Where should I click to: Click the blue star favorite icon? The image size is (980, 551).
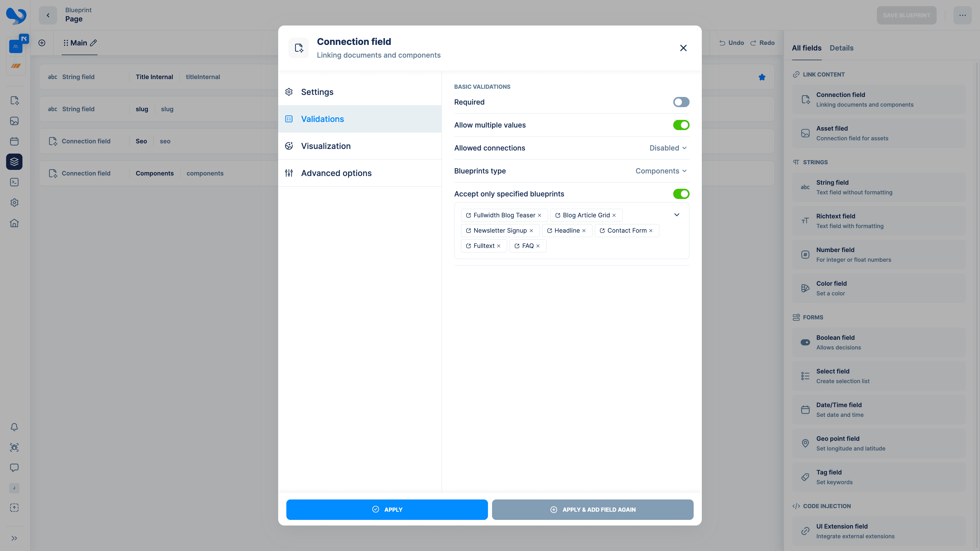tap(762, 77)
